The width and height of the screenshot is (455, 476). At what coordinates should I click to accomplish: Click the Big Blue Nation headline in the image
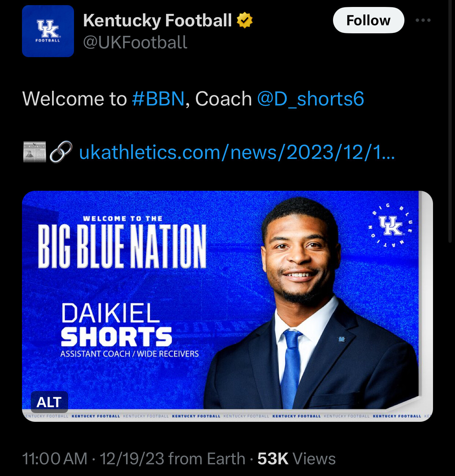tap(122, 246)
